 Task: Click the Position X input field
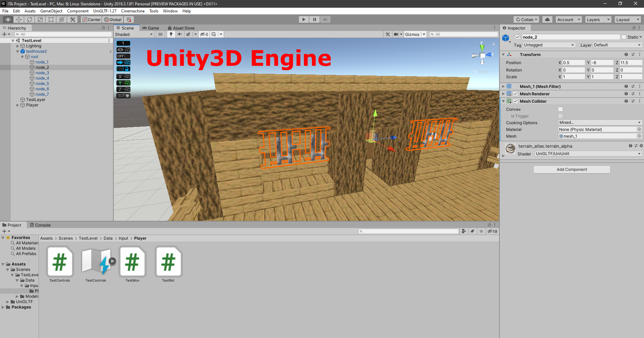pyautogui.click(x=574, y=62)
